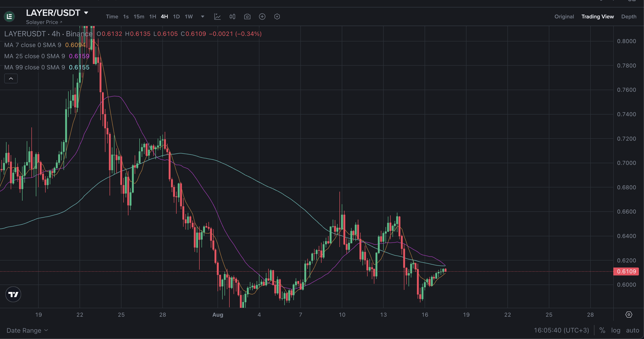This screenshot has width=644, height=339.
Task: Click the price change −0.0021 (−0.34%) readout
Action: tap(235, 34)
